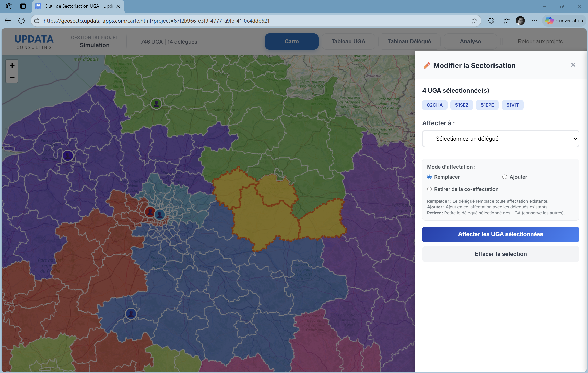This screenshot has height=373, width=588.
Task: Click the pencil icon next to Modifier la Sectorisation
Action: tap(426, 65)
